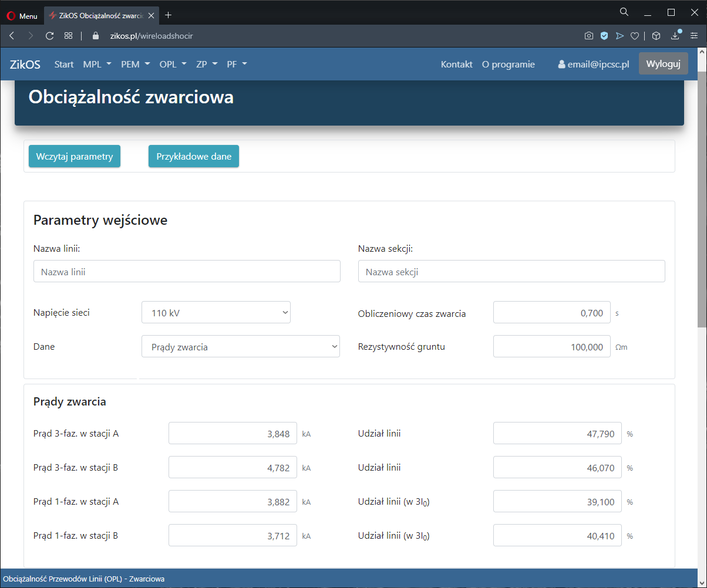Click the Nazwa linii text field

(x=187, y=272)
